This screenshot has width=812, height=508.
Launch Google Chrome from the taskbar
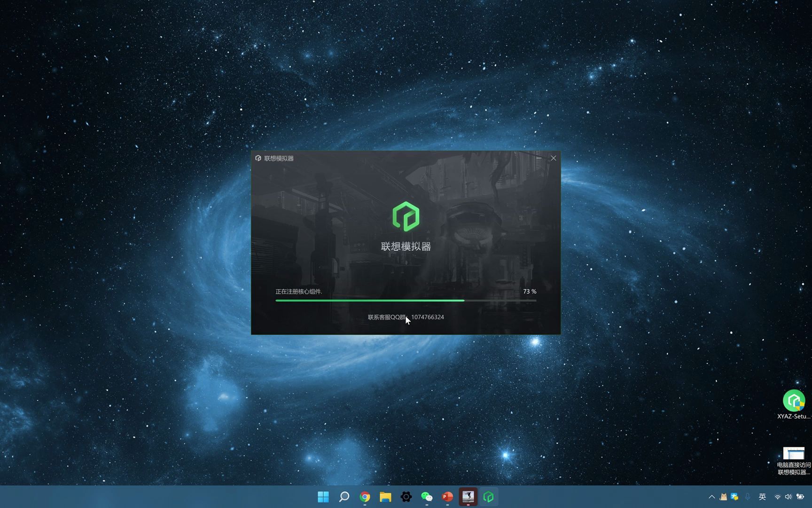click(365, 497)
